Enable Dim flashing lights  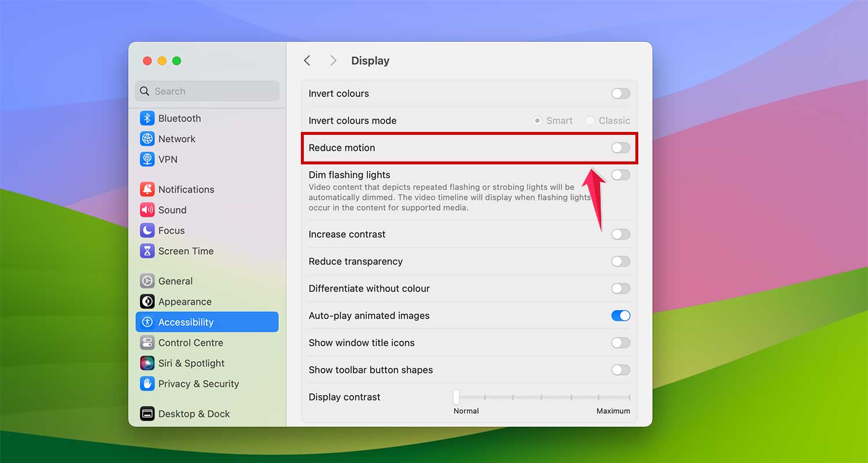pyautogui.click(x=620, y=175)
